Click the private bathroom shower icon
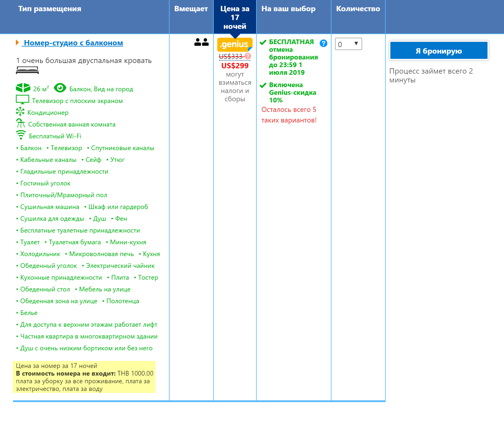Image resolution: width=504 pixels, height=428 pixels. tap(21, 123)
